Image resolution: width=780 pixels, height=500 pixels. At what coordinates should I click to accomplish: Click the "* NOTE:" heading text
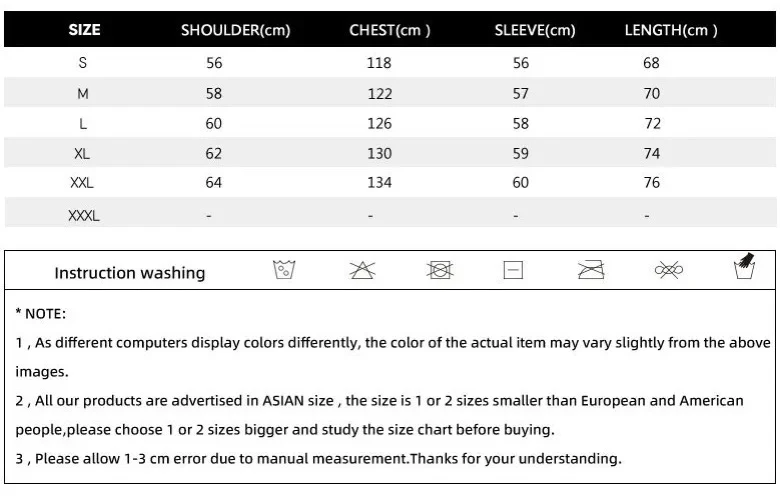(41, 313)
